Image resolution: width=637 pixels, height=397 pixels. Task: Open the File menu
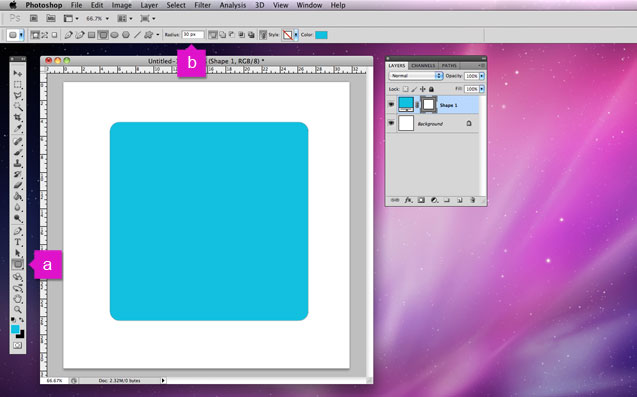coord(76,5)
